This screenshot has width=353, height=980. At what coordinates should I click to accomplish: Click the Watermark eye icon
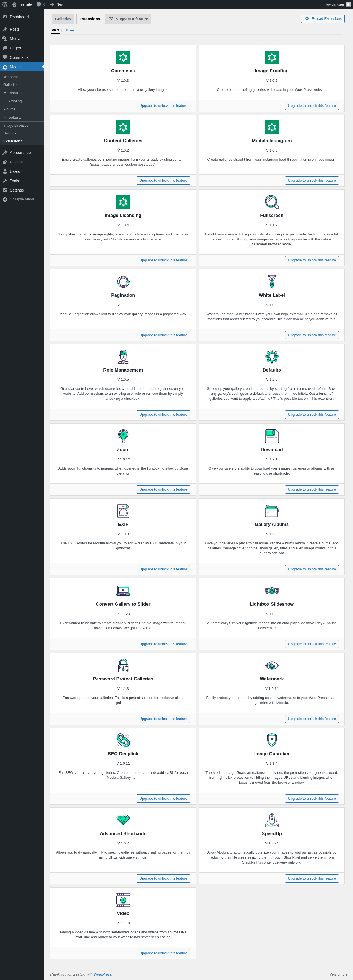[272, 665]
